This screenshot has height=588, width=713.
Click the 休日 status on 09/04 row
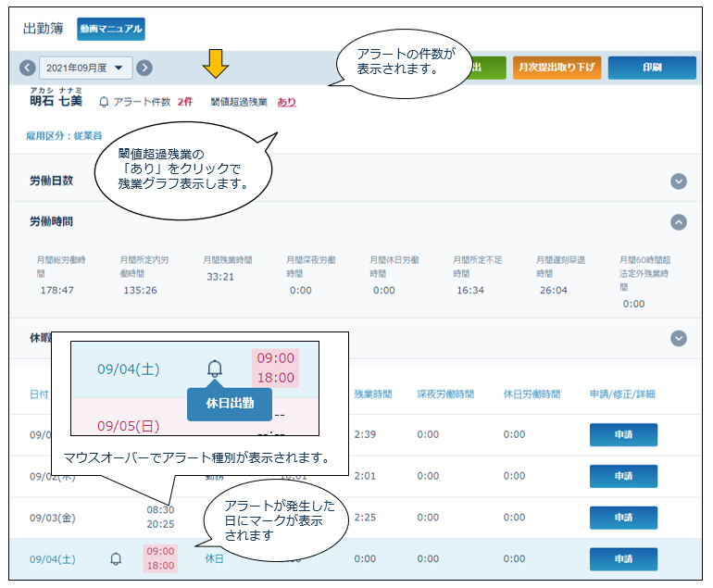(214, 559)
